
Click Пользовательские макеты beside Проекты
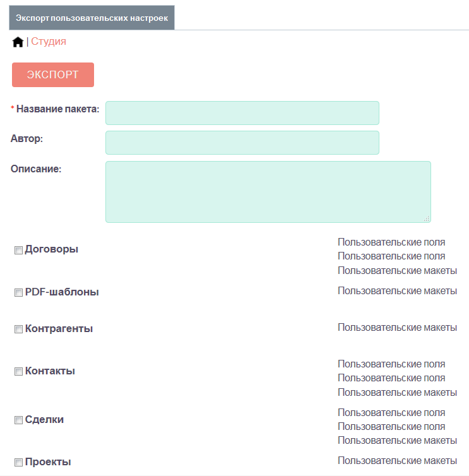[x=398, y=460]
